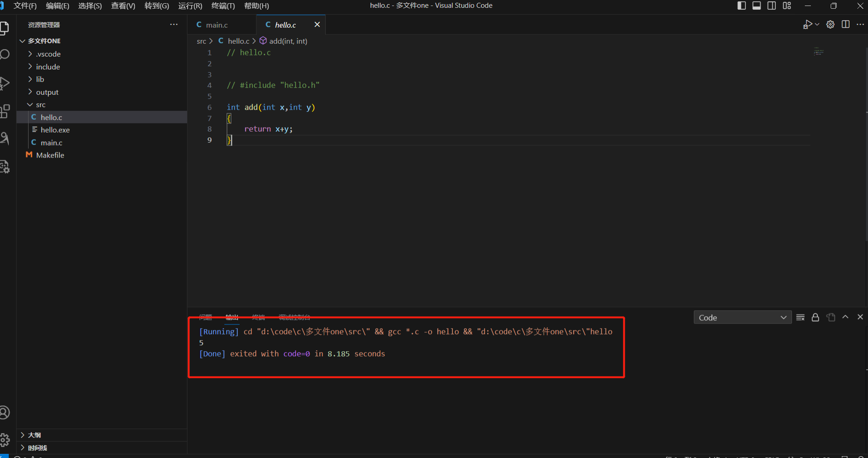The height and width of the screenshot is (458, 868).
Task: Open the 运行(R) menu
Action: [190, 6]
